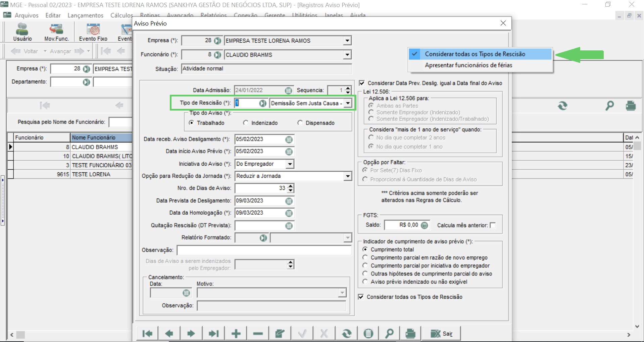Open Editar menu
The image size is (644, 342).
coord(53,15)
